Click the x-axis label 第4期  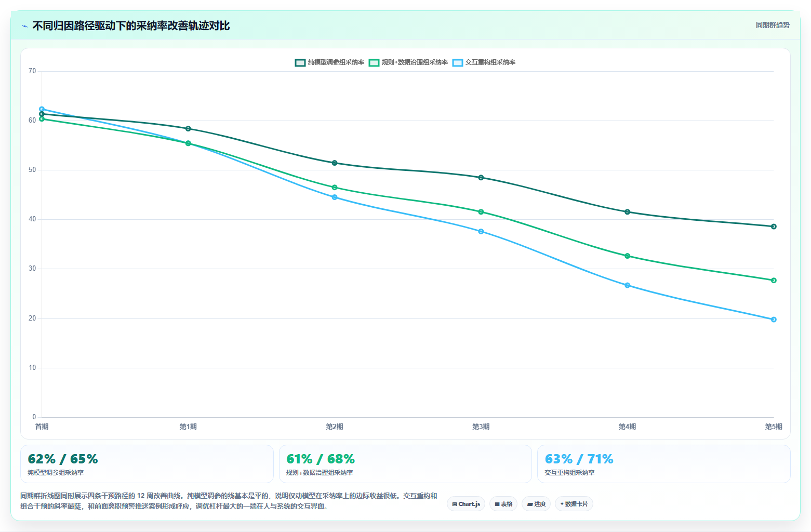point(627,427)
